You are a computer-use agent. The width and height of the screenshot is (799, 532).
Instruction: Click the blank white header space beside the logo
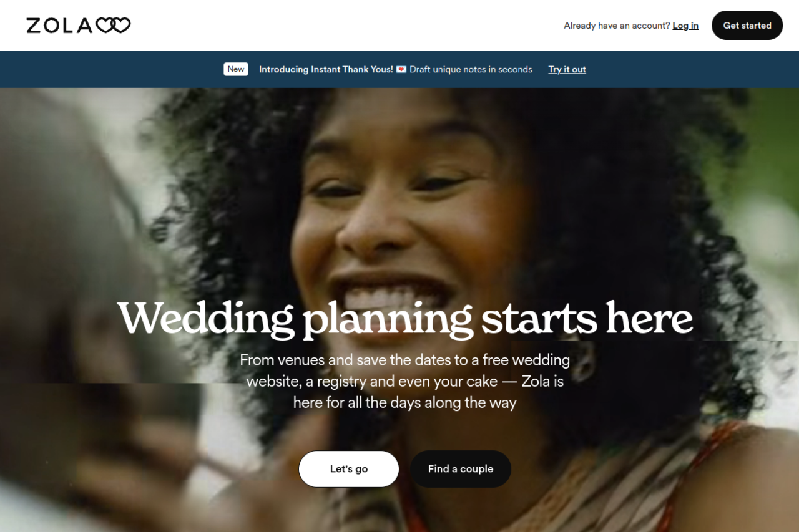343,25
